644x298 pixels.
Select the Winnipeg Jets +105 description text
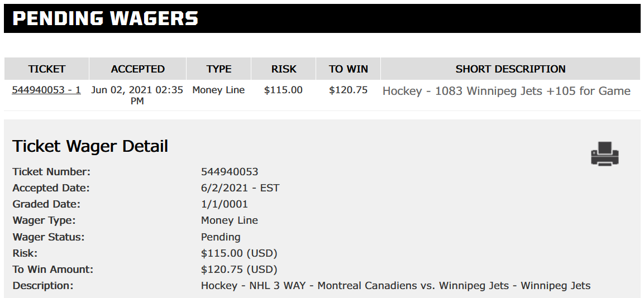(x=507, y=91)
